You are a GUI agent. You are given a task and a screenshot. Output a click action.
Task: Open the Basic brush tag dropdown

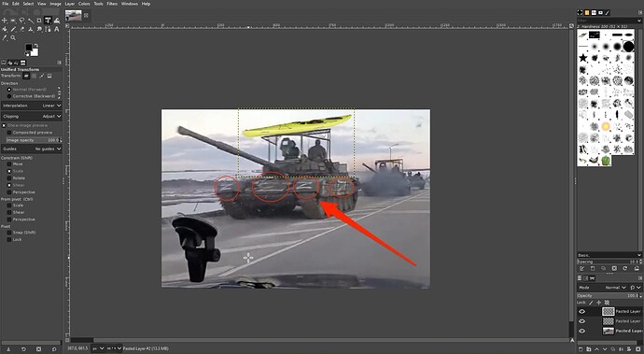coord(609,255)
